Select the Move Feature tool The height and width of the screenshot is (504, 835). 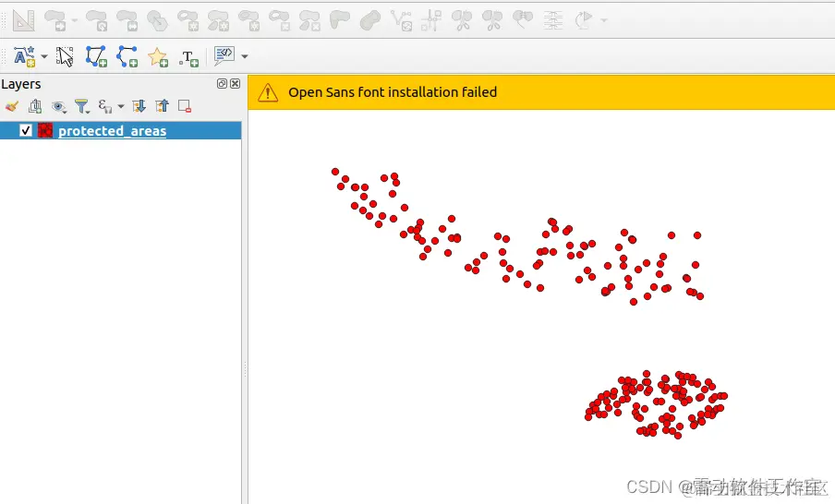(x=54, y=20)
